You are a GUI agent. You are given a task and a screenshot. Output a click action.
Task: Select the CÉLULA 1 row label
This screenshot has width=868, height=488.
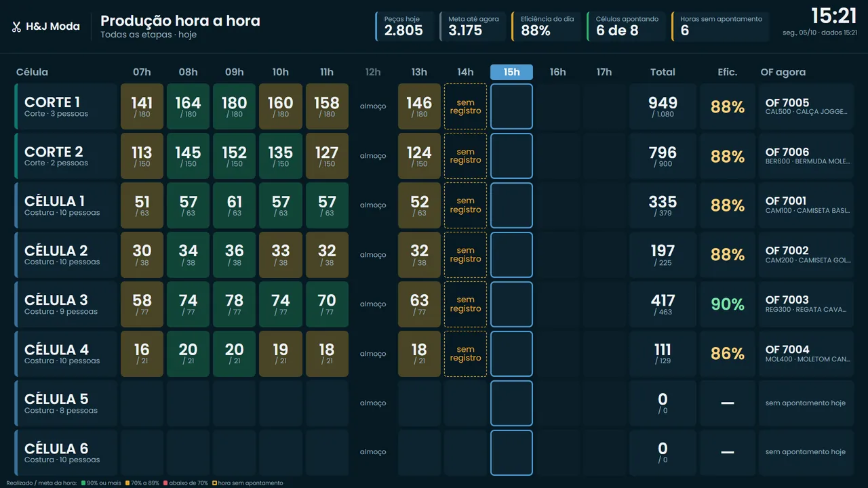click(66, 205)
